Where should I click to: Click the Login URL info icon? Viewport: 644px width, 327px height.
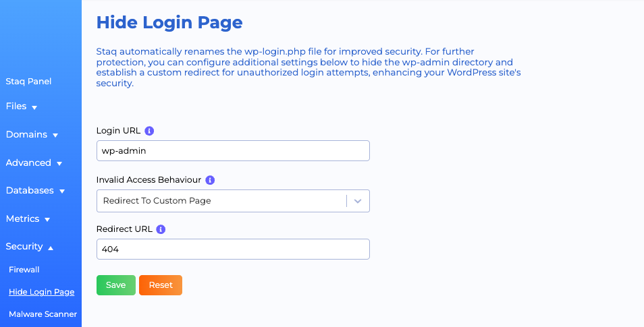click(x=150, y=131)
